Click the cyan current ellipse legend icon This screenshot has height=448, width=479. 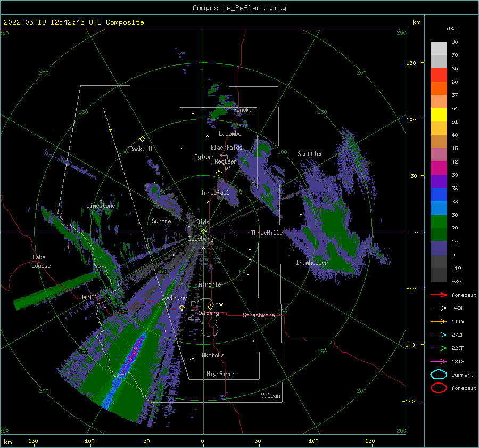click(x=439, y=374)
